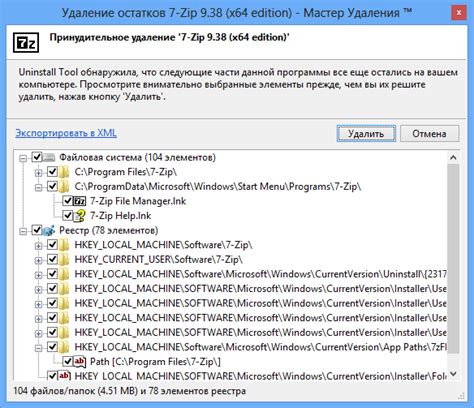Viewport: 474px width, 408px height.
Task: Click the Реестр (78 элементов) label
Action: (x=109, y=230)
